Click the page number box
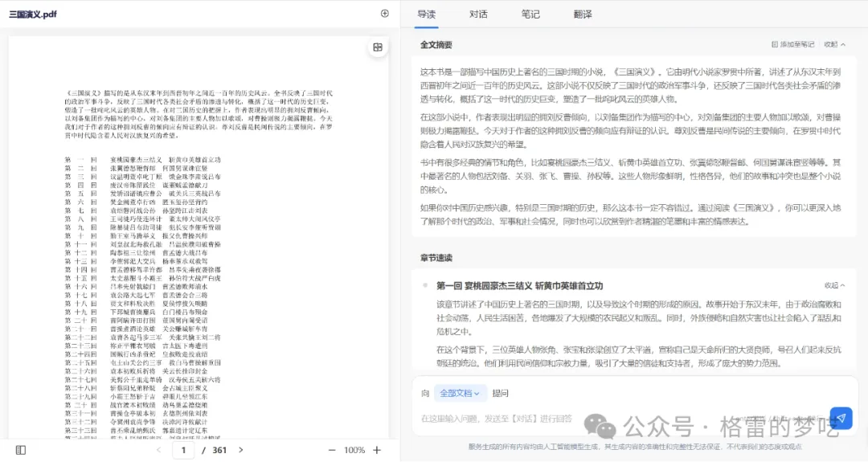Image resolution: width=868 pixels, height=462 pixels. (184, 450)
